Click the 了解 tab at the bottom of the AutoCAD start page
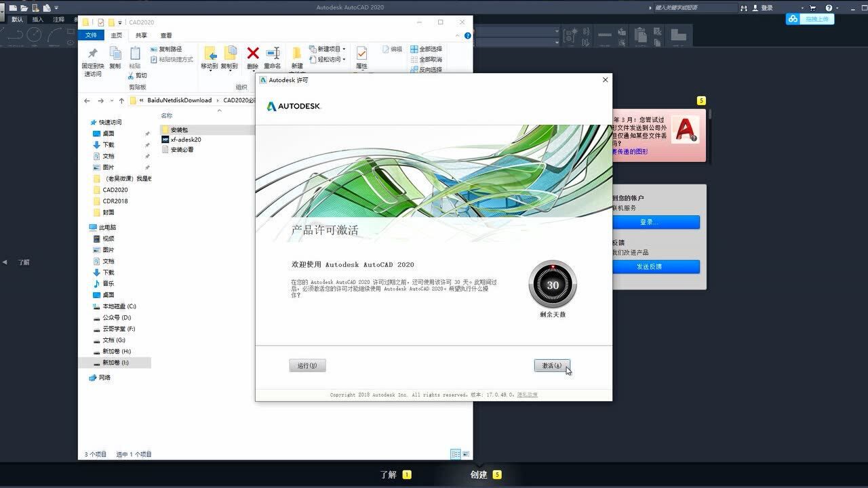 [388, 475]
